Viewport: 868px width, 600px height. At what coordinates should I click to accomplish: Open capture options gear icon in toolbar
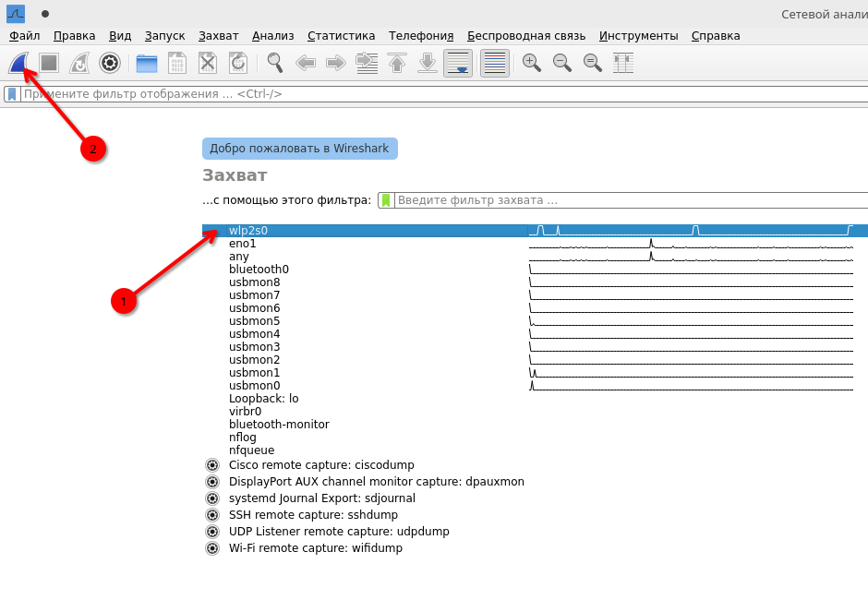pos(110,63)
